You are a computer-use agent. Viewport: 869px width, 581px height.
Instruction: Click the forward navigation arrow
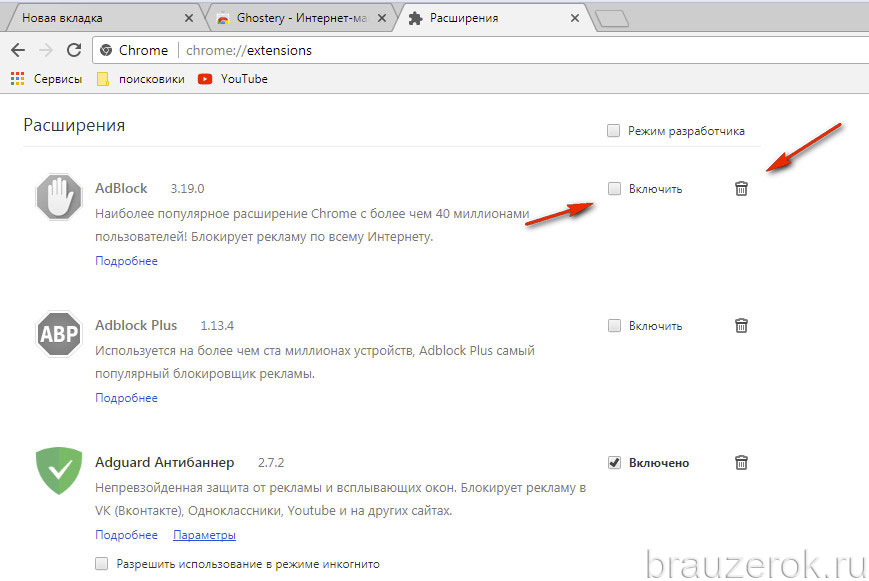tap(46, 50)
